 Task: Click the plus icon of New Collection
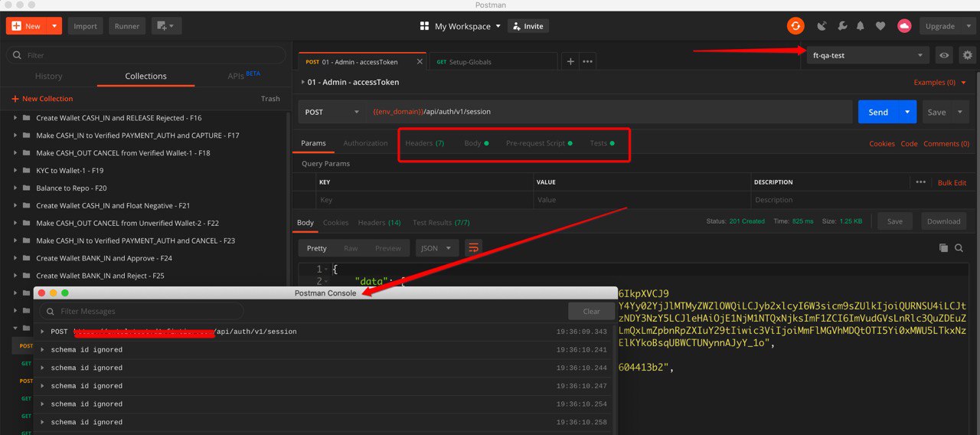pyautogui.click(x=15, y=99)
